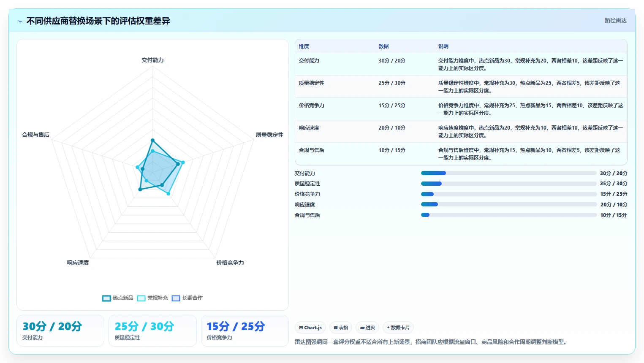Click the 数据卡片 tag
644x363 pixels.
398,328
